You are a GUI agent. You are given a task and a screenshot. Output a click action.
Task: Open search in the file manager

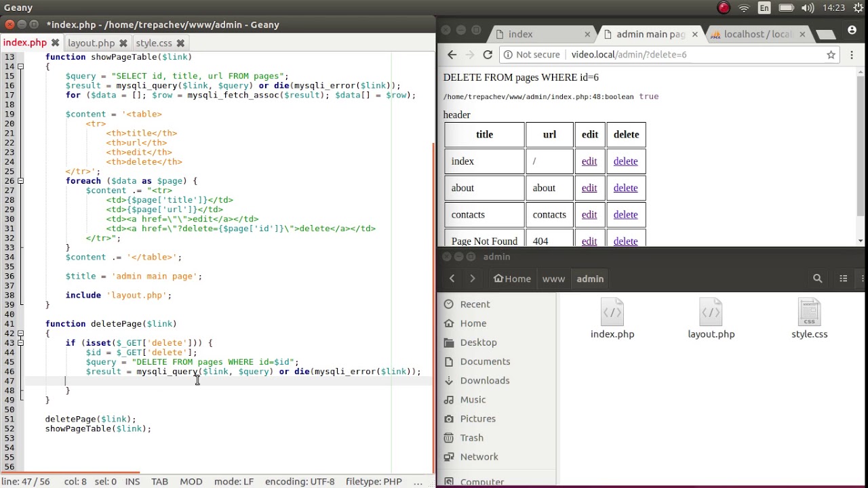click(817, 279)
